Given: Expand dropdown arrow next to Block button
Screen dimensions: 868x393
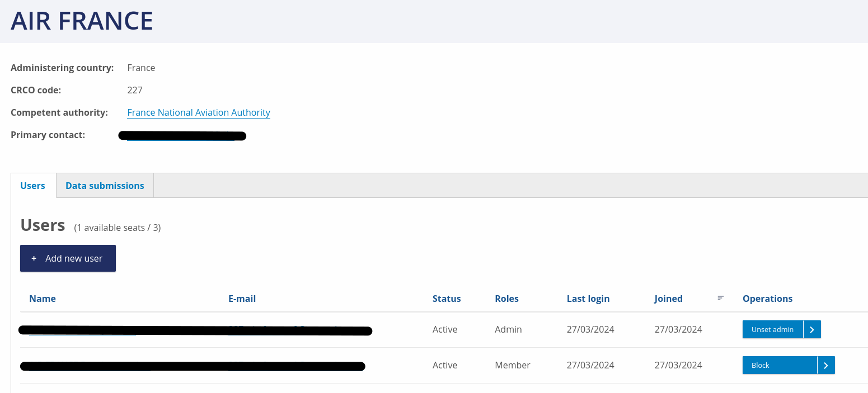Looking at the screenshot, I should (826, 365).
